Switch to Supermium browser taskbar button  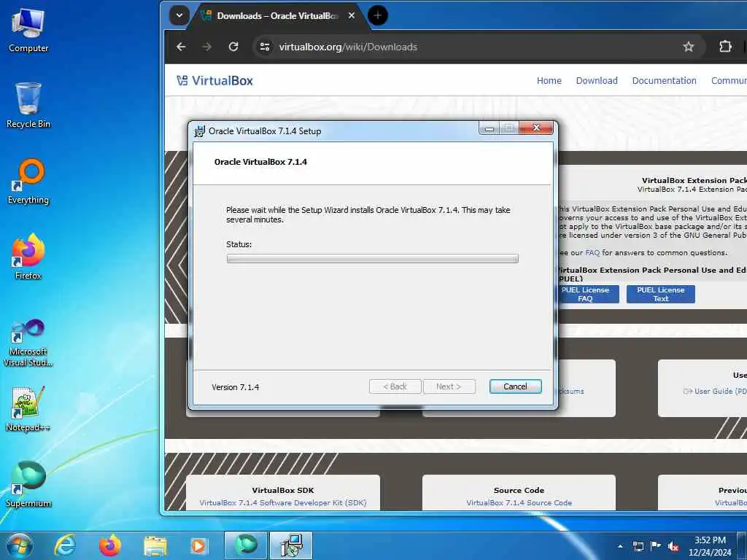click(246, 545)
